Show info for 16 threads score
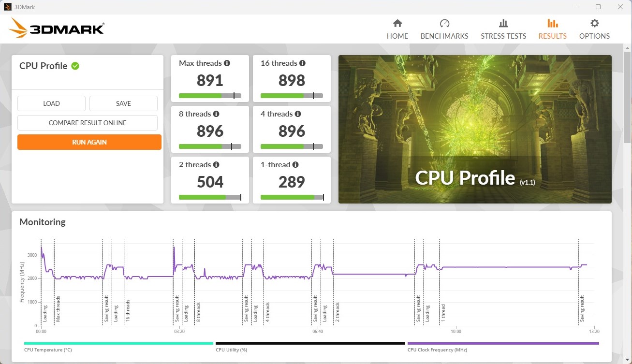Screen dimensions: 632x364 (302, 63)
